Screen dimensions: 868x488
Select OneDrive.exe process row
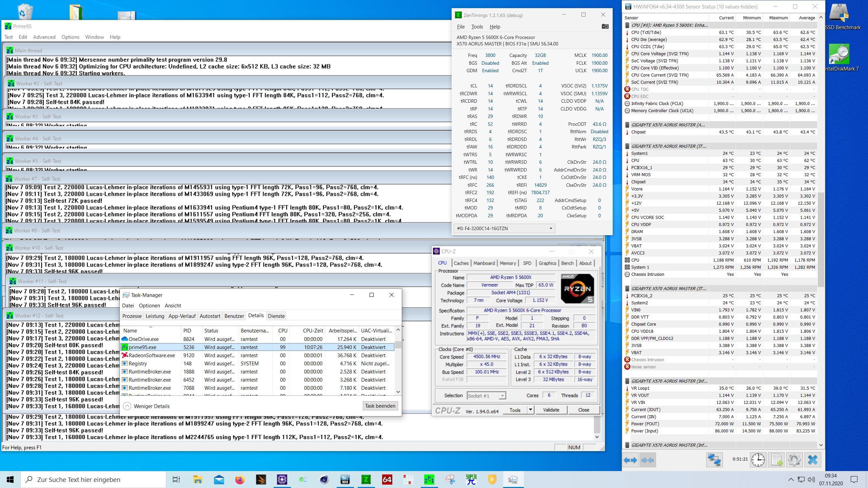258,339
